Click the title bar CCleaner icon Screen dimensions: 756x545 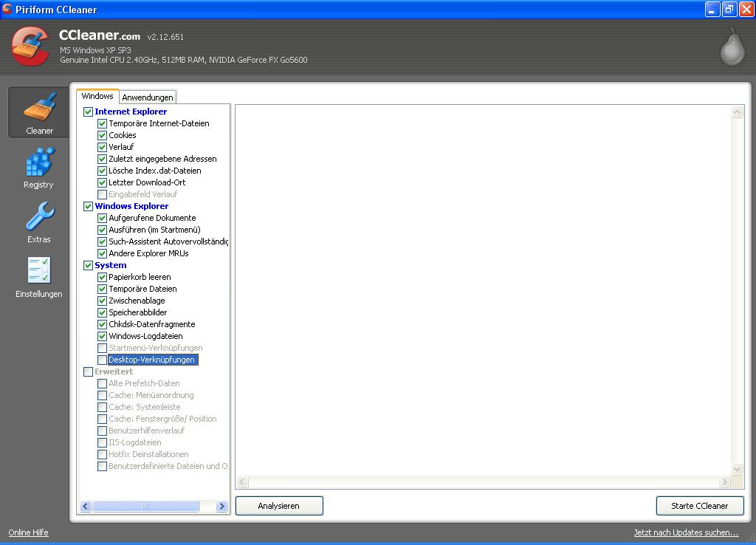click(x=7, y=10)
